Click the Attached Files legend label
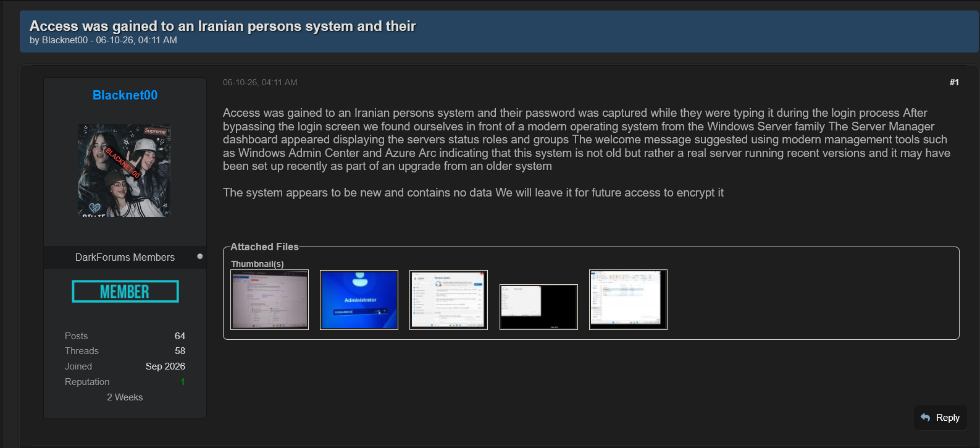Viewport: 980px width, 448px height. (264, 247)
